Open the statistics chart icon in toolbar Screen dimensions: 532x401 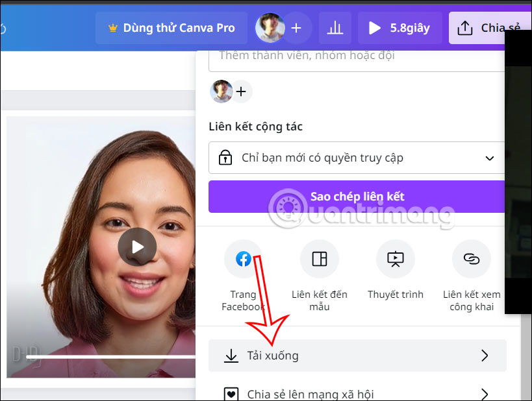click(335, 27)
